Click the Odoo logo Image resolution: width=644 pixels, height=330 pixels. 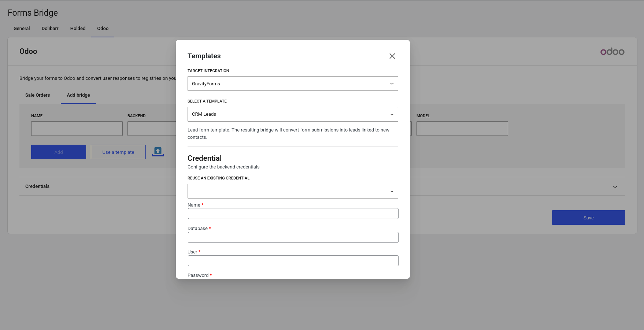tap(612, 52)
